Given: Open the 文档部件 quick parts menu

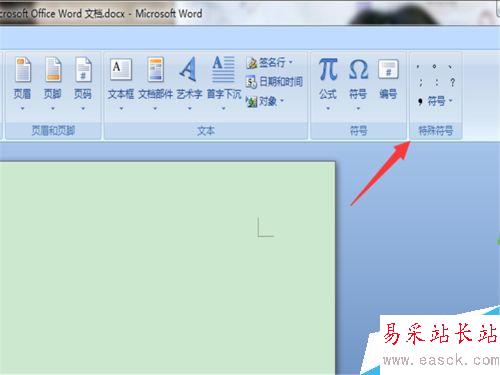Looking at the screenshot, I should point(155,84).
